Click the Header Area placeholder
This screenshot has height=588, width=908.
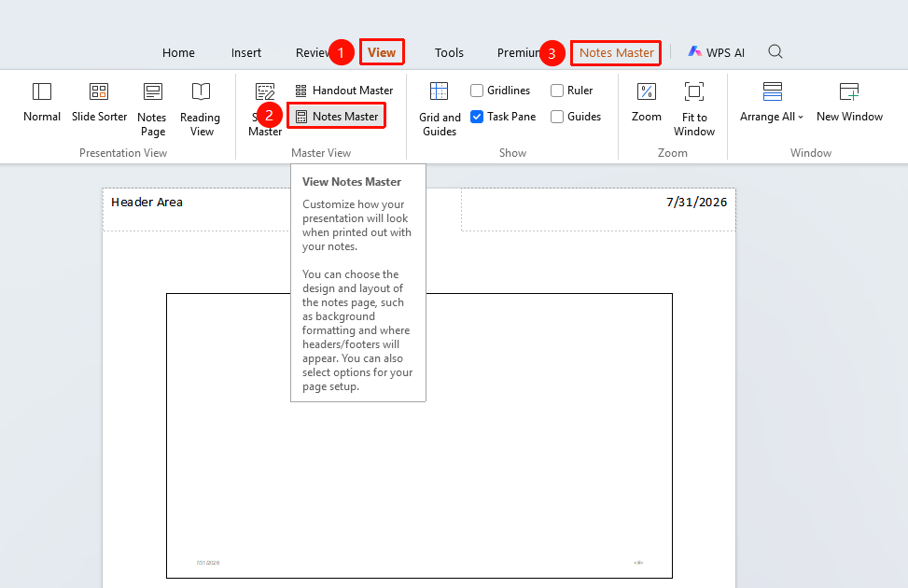coord(196,209)
